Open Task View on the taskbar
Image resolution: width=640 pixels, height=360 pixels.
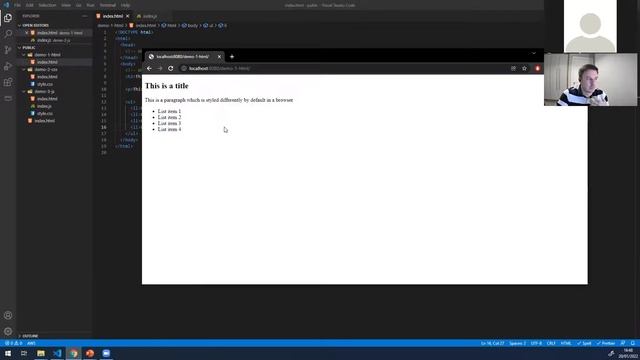(x=24, y=353)
